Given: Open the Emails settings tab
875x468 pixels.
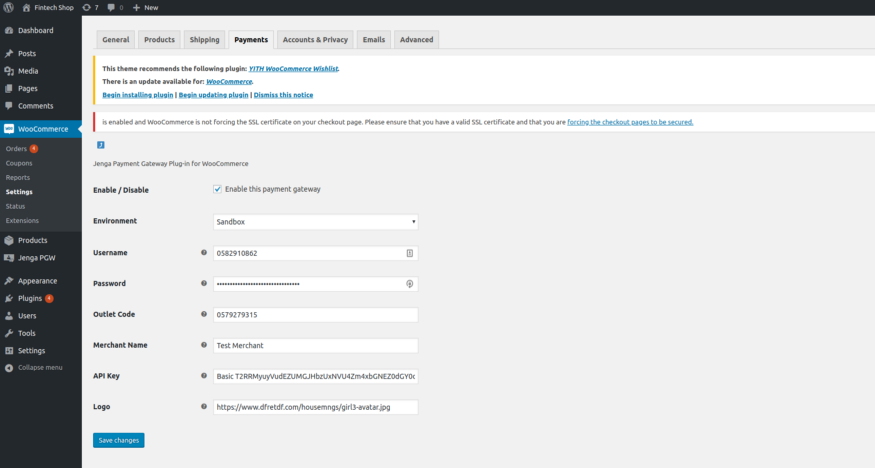Looking at the screenshot, I should tap(374, 40).
